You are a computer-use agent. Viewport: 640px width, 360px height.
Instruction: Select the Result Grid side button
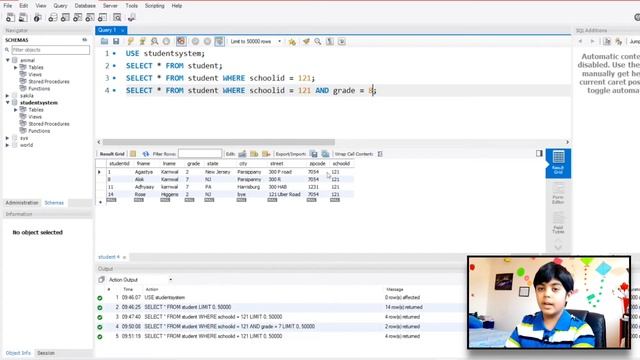pyautogui.click(x=558, y=163)
